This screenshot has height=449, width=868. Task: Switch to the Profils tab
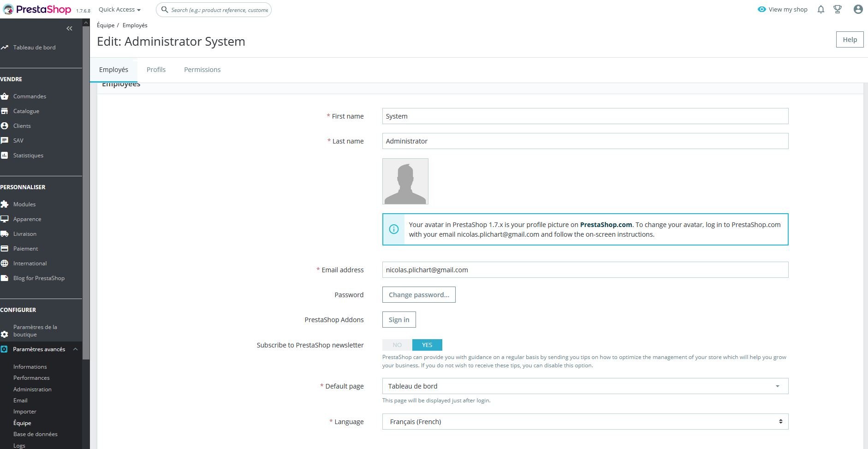tap(156, 70)
